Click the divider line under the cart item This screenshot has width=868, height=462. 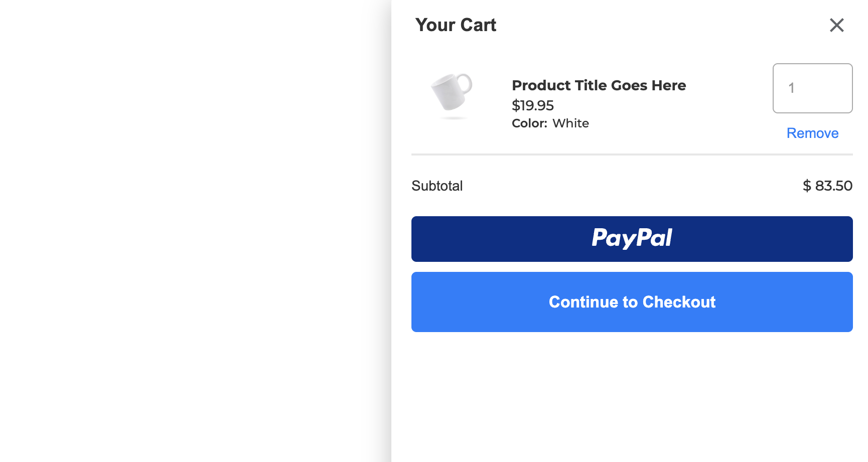[632, 155]
